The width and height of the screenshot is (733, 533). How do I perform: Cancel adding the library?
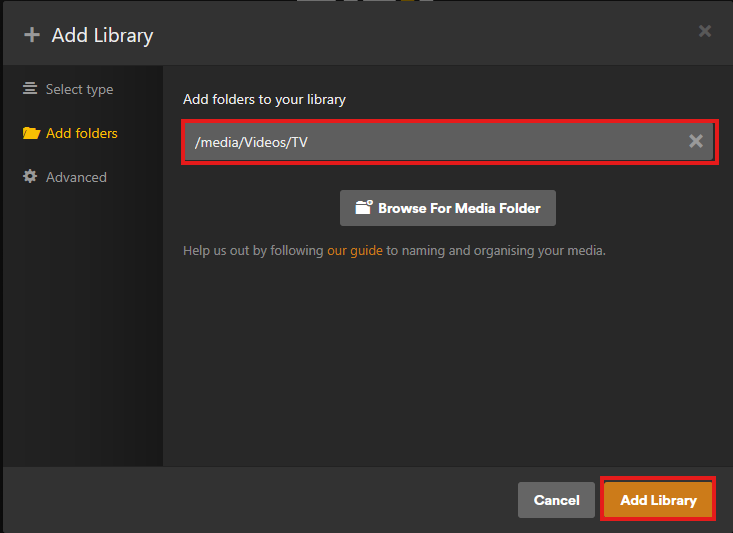coord(556,500)
